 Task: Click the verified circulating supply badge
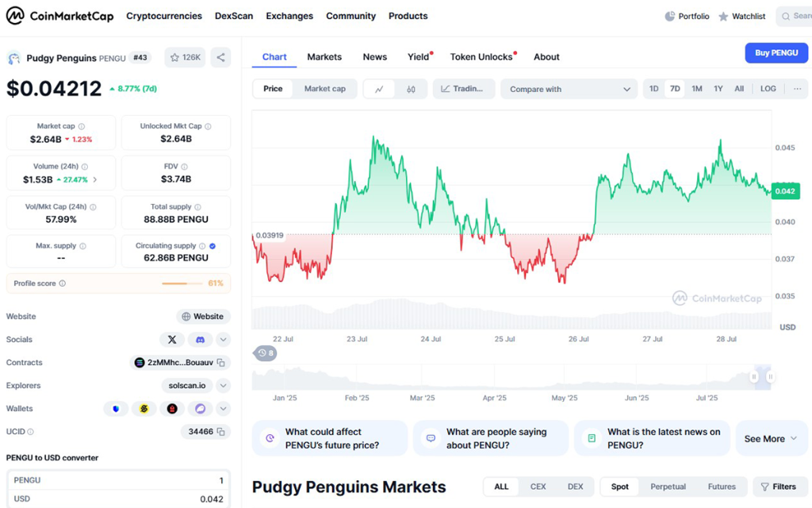(213, 246)
